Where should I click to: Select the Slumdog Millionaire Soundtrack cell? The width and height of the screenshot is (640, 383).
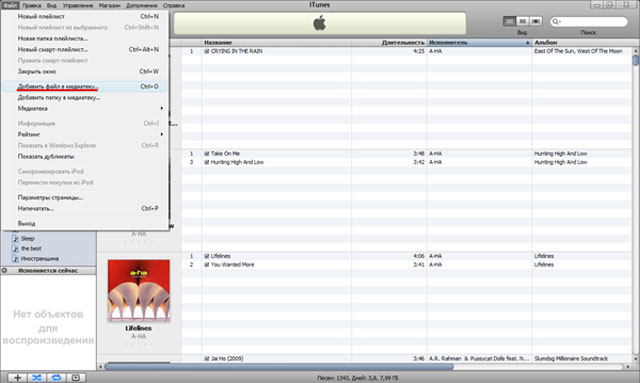click(x=571, y=359)
